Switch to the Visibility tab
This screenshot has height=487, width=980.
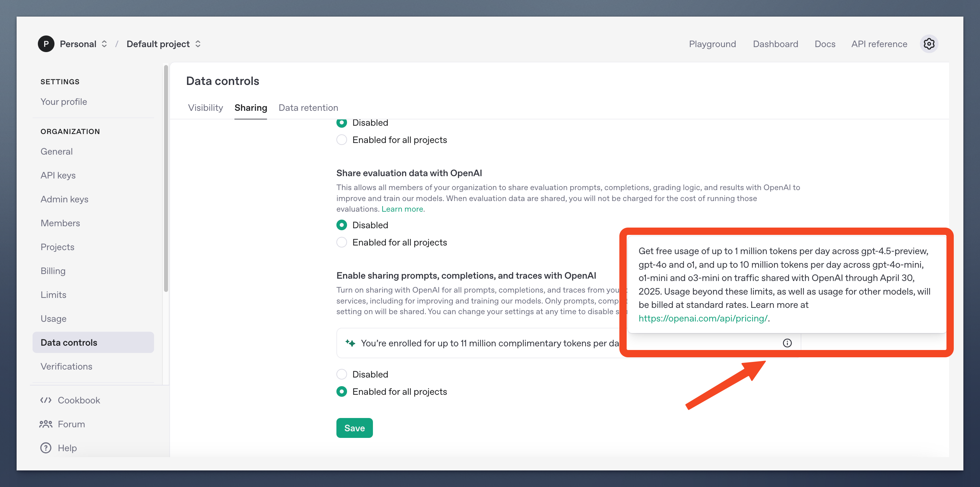(x=206, y=107)
